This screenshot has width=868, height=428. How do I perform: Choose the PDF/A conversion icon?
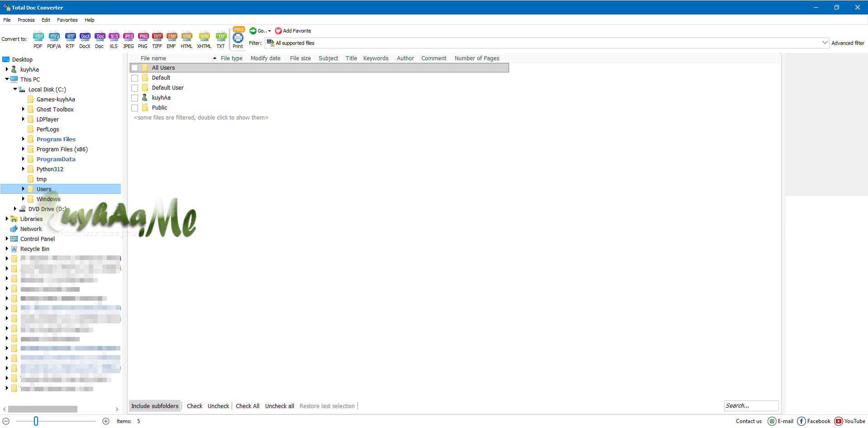pyautogui.click(x=54, y=39)
